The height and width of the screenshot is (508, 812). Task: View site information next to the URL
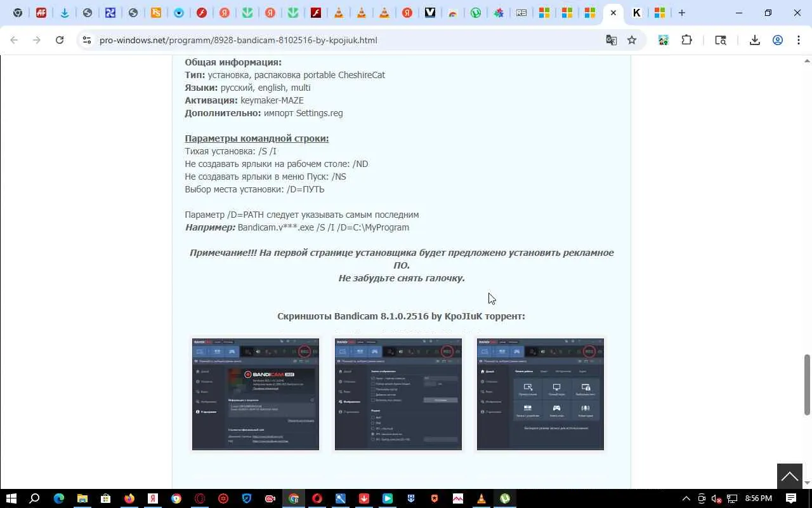tap(86, 40)
